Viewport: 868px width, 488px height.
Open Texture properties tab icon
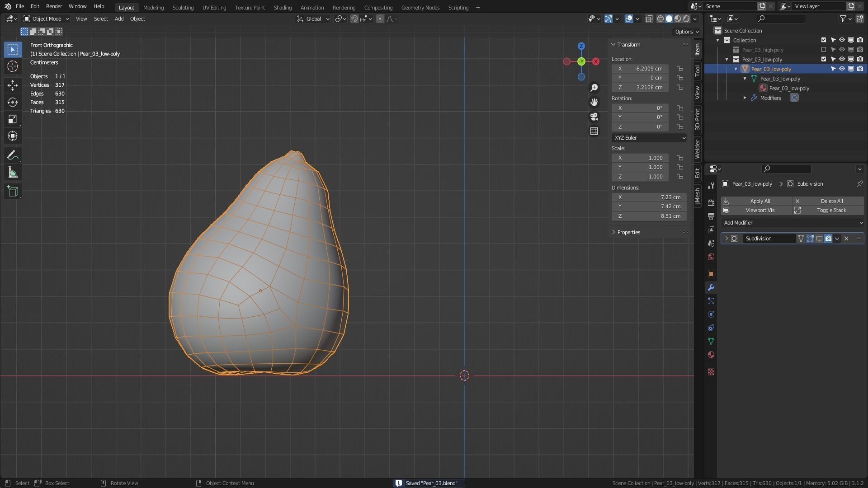[x=711, y=372]
